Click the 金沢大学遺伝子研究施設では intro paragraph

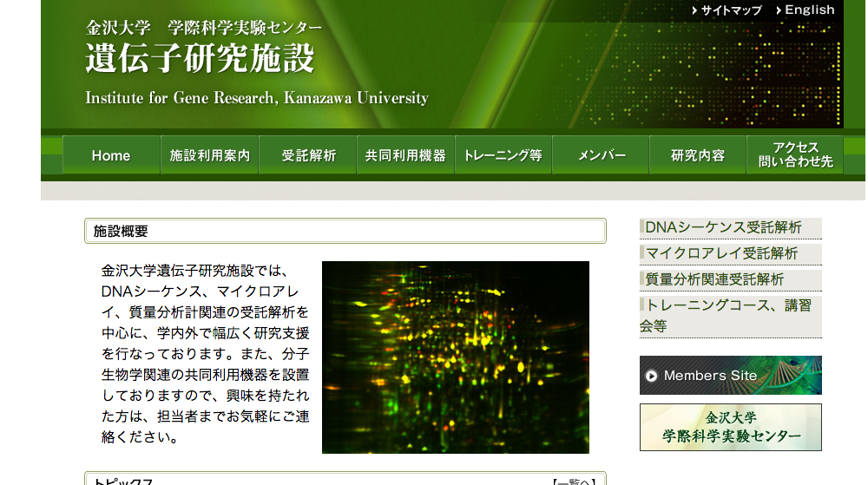coord(206,354)
